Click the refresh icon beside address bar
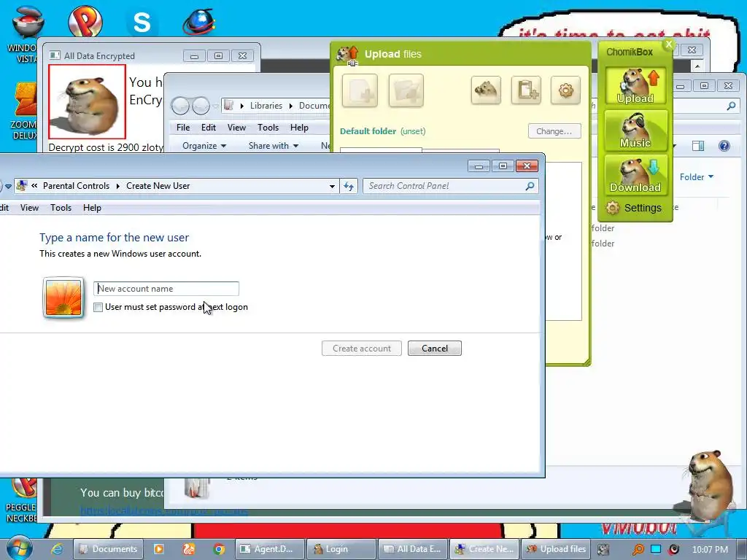This screenshot has width=747, height=560. click(349, 186)
